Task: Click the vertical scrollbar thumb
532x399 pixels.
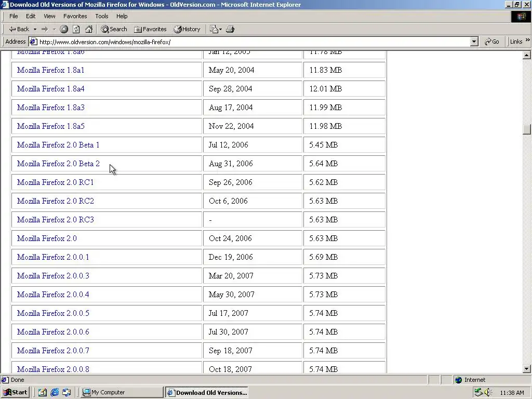Action: [527, 129]
